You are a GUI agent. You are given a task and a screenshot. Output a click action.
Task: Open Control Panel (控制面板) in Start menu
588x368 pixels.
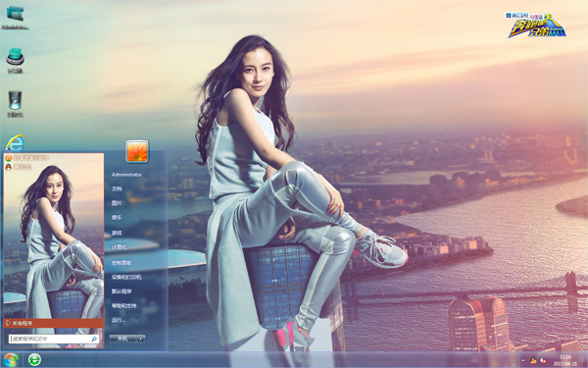coord(122,262)
